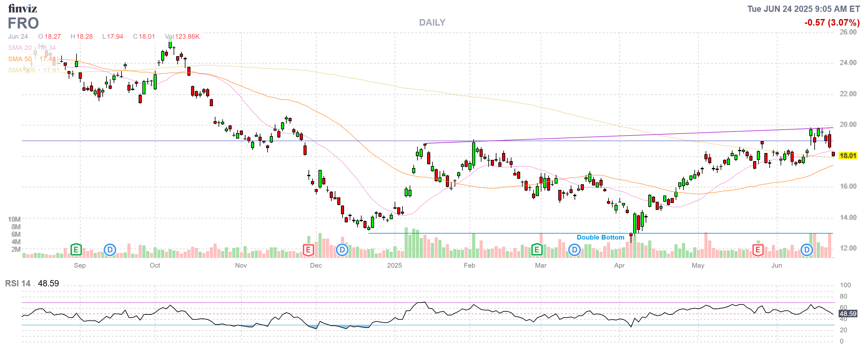Click the -0.57 (3.07%) price change text

pos(831,22)
